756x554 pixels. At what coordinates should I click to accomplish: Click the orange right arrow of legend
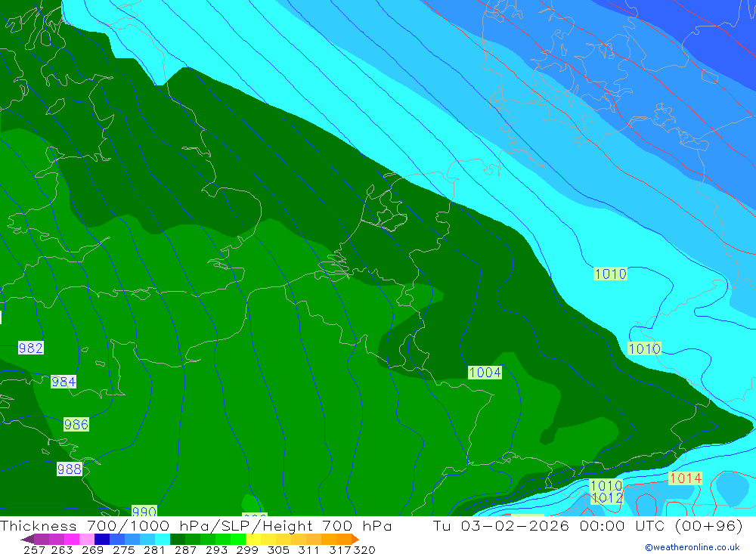point(355,539)
